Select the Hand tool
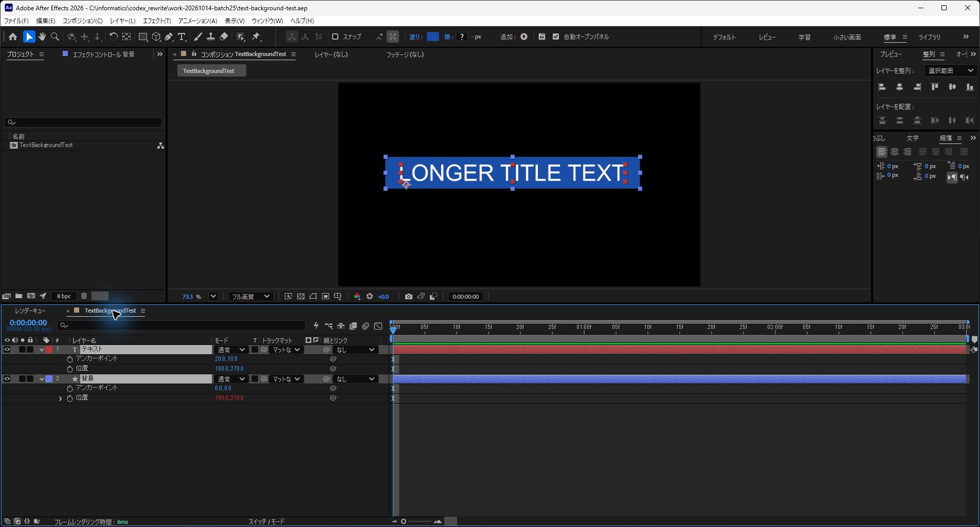This screenshot has width=980, height=527. (42, 37)
